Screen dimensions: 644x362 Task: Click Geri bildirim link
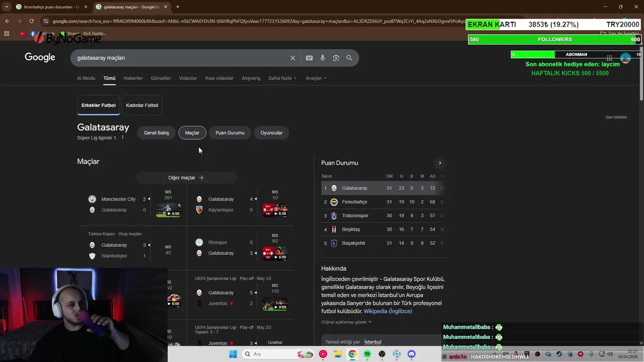click(616, 117)
